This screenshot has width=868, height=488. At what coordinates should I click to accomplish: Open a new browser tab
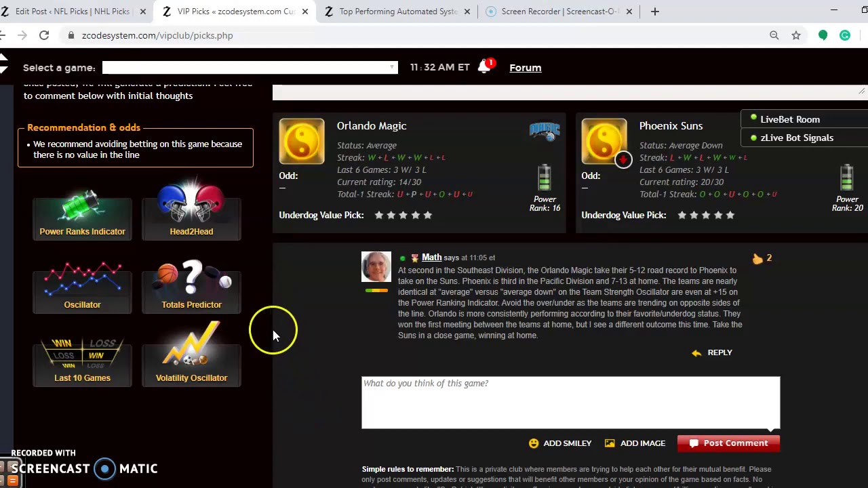click(x=655, y=12)
